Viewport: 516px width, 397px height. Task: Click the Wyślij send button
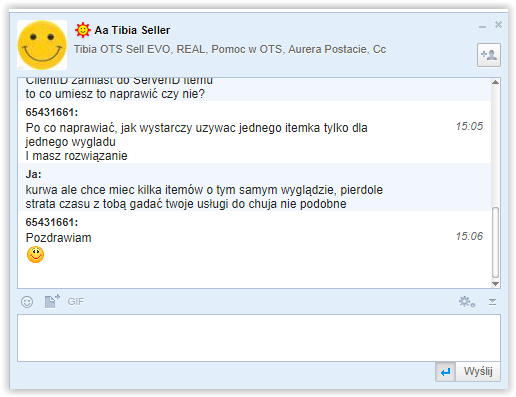478,371
